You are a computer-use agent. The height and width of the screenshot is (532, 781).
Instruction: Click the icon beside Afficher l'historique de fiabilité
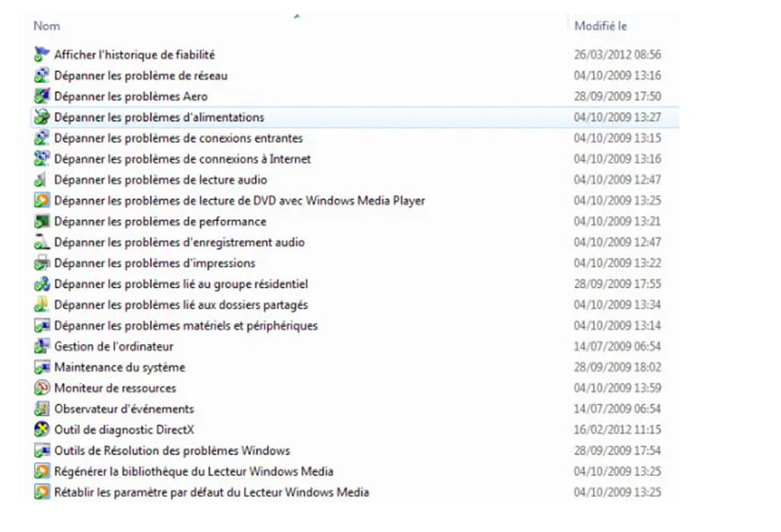pyautogui.click(x=41, y=54)
